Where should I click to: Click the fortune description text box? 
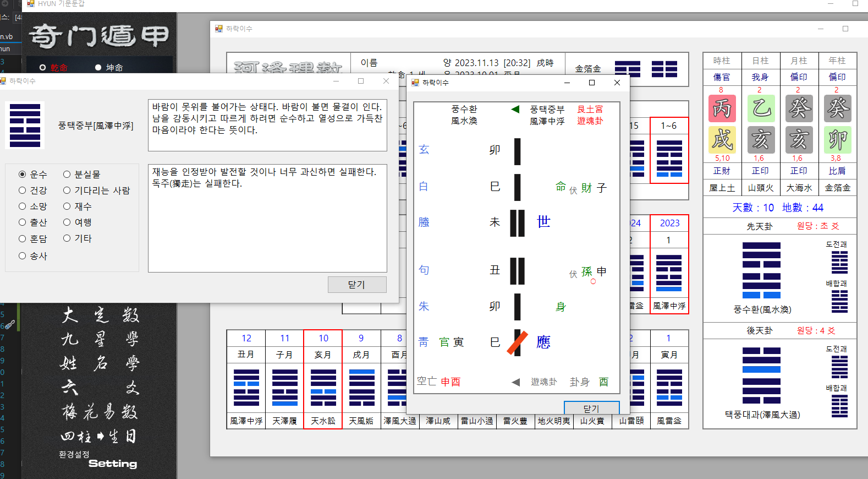pyautogui.click(x=267, y=218)
